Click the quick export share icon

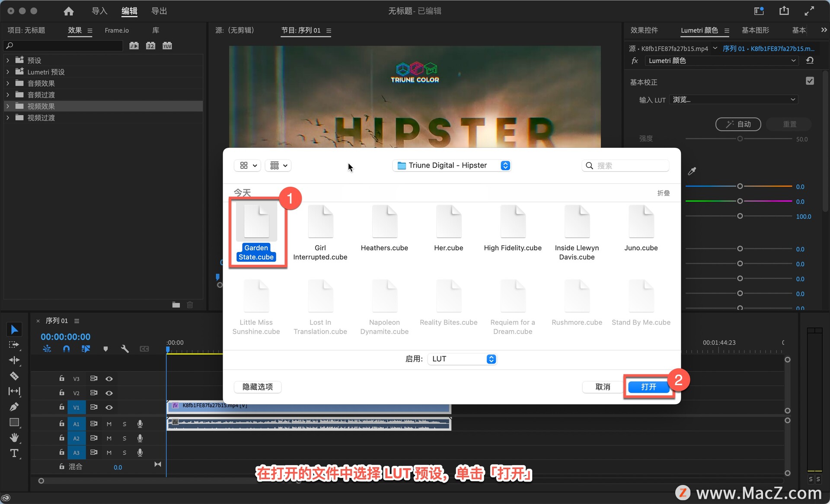click(x=784, y=11)
